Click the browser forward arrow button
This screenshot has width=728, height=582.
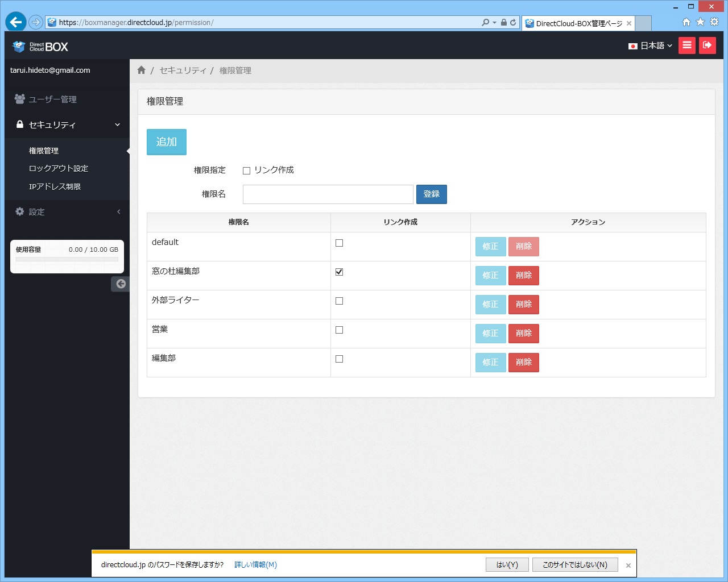pos(36,22)
